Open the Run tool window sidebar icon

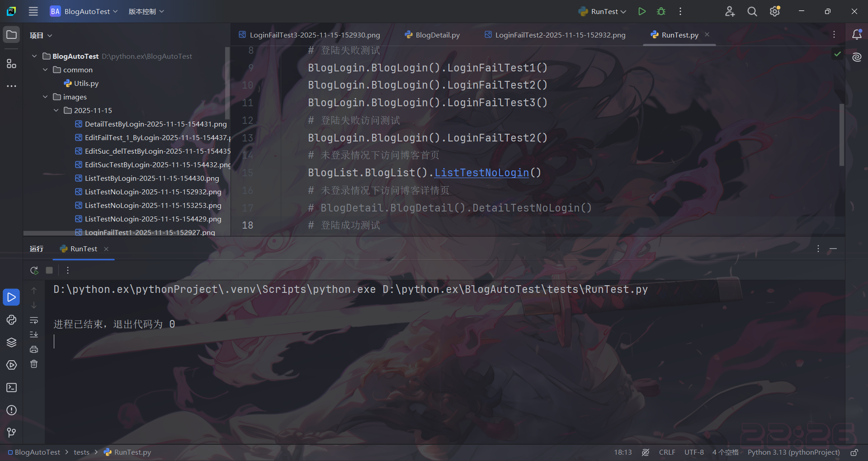point(11,297)
